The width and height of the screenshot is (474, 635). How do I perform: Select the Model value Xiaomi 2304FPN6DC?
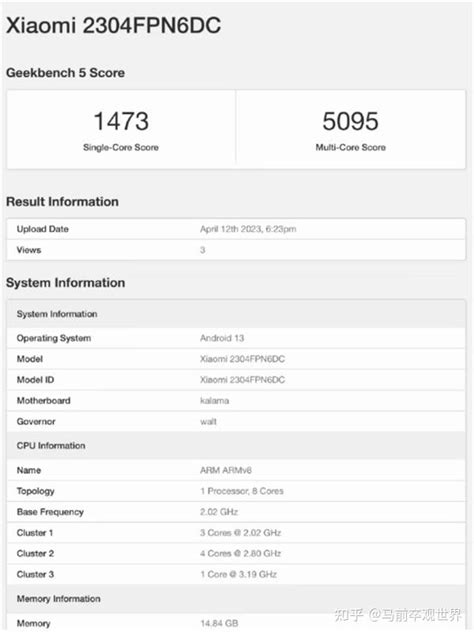click(242, 359)
